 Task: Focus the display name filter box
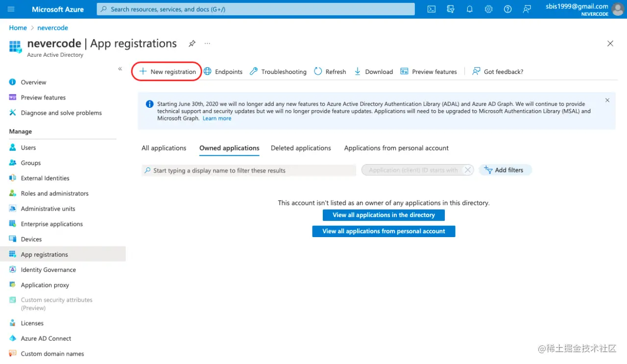click(x=249, y=170)
